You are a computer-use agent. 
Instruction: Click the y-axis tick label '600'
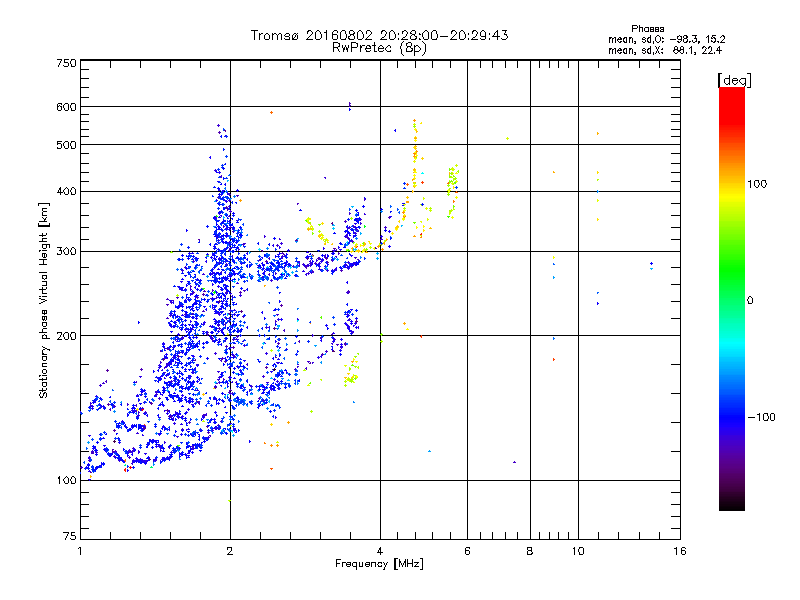coord(66,107)
